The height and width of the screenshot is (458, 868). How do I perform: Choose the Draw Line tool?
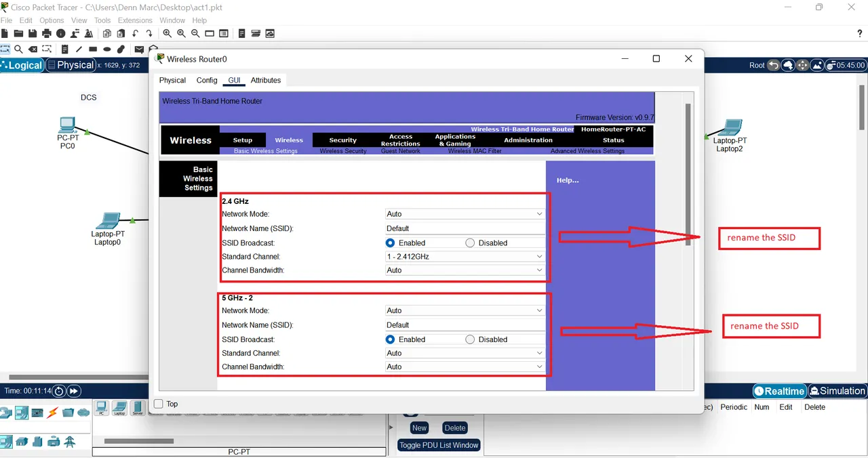click(x=79, y=49)
